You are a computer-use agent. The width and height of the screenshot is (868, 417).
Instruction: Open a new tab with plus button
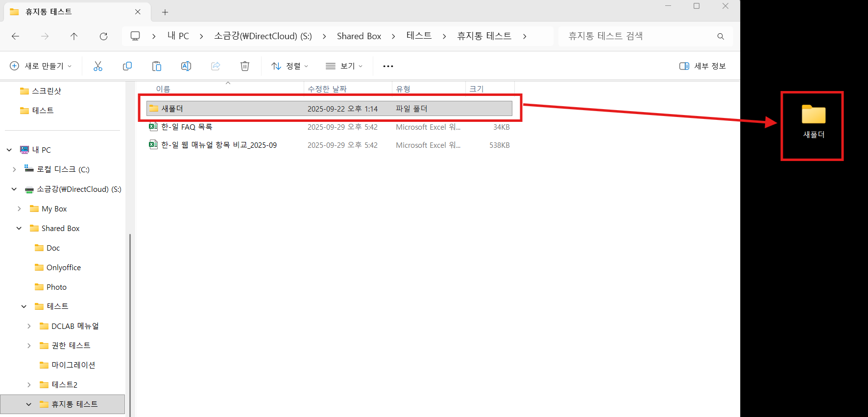[165, 12]
